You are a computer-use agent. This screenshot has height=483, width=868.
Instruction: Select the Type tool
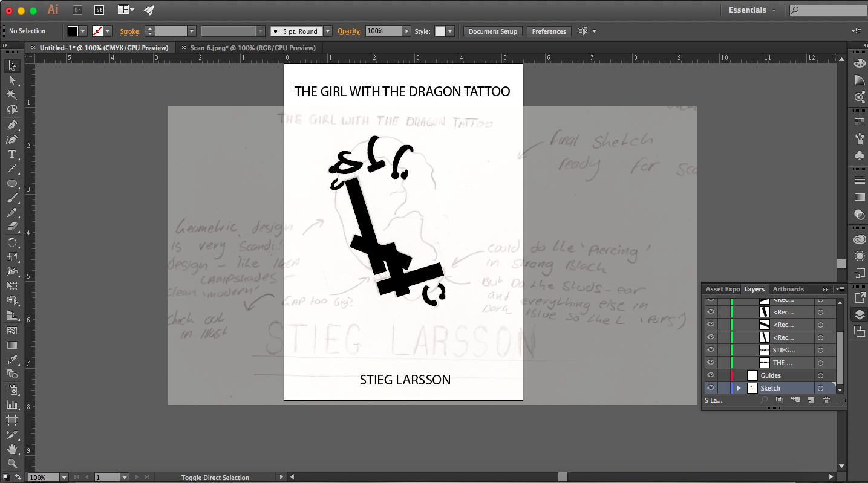coord(12,154)
